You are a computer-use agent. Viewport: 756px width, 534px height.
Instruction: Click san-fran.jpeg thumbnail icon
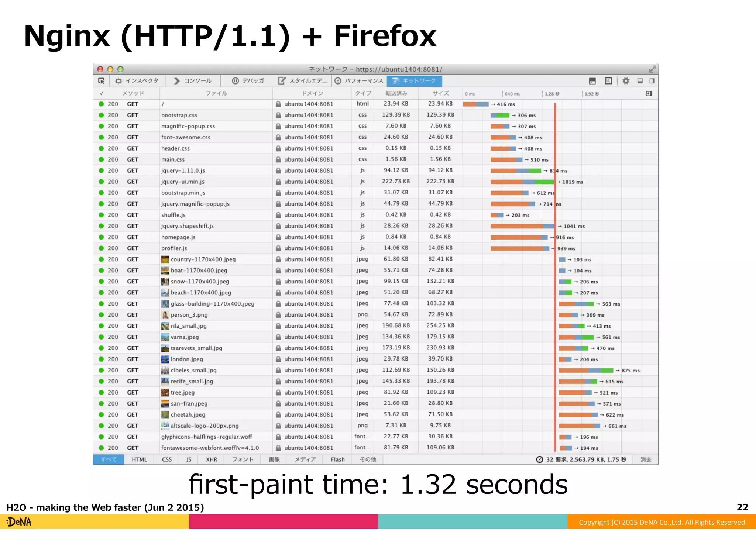pyautogui.click(x=165, y=403)
